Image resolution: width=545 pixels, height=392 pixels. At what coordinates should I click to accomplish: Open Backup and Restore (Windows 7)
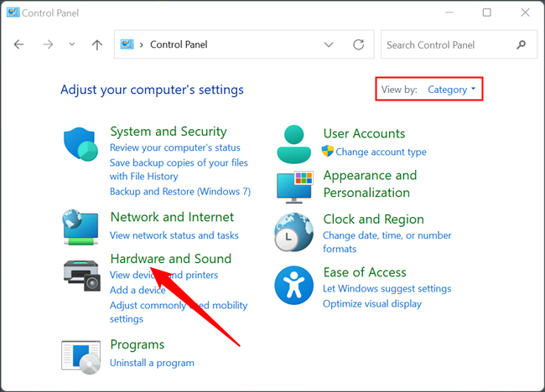179,191
